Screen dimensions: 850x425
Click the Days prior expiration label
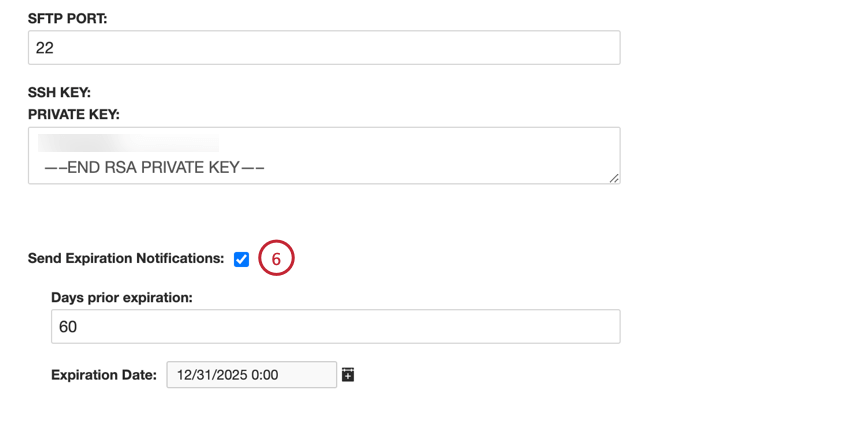coord(122,298)
